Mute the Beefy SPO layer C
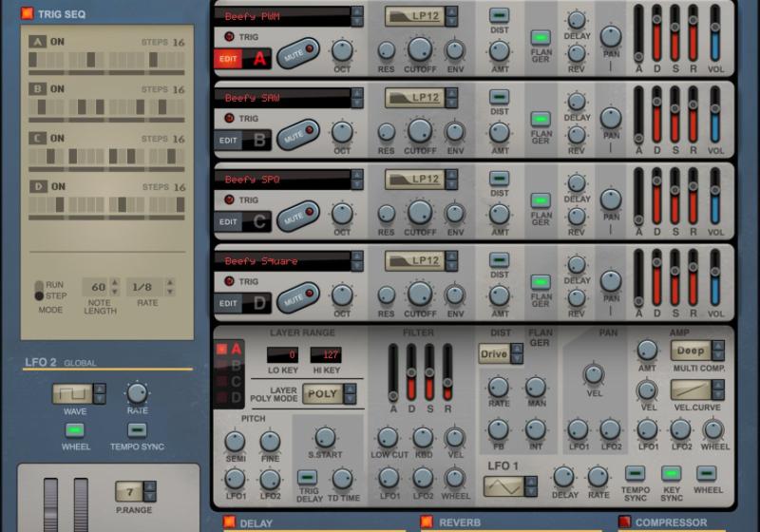Screen dimensions: 760x532 click(x=297, y=216)
